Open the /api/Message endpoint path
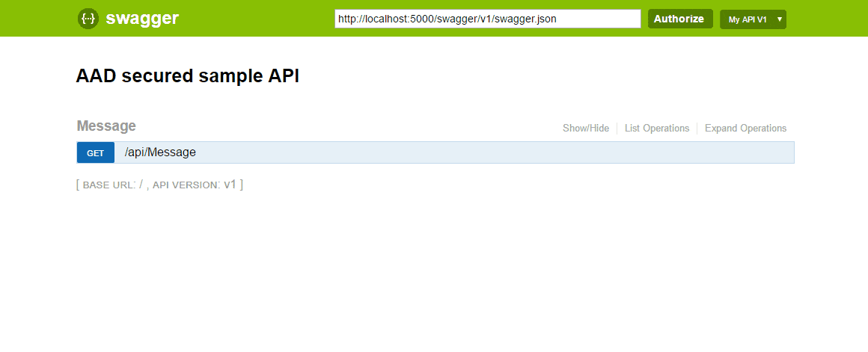 pyautogui.click(x=160, y=152)
